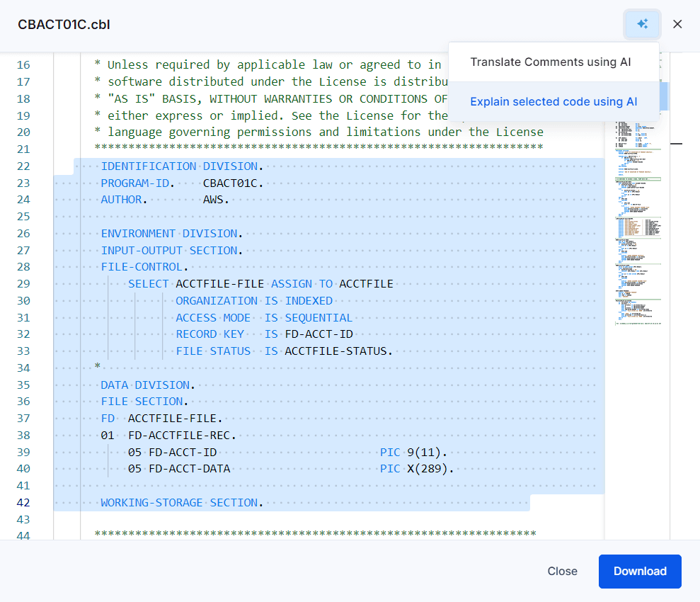Click AUTHOR keyword on line 24
700x602 pixels.
coord(121,200)
